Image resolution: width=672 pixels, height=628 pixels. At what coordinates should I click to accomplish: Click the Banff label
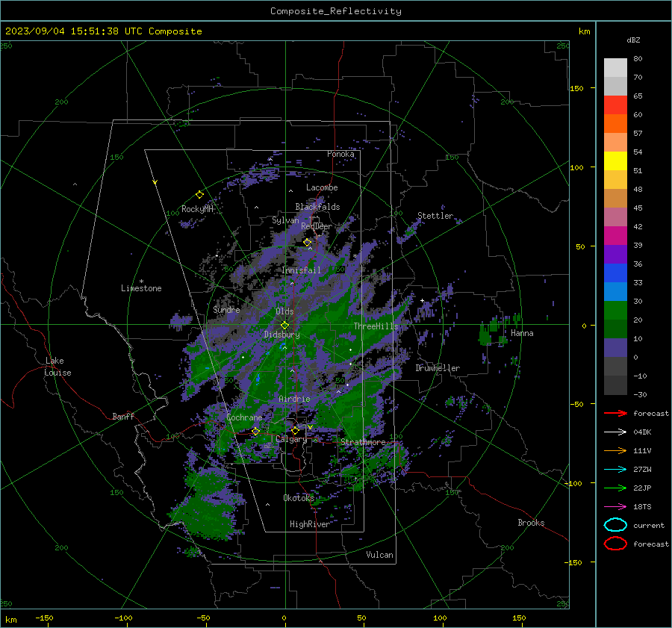[x=123, y=416]
